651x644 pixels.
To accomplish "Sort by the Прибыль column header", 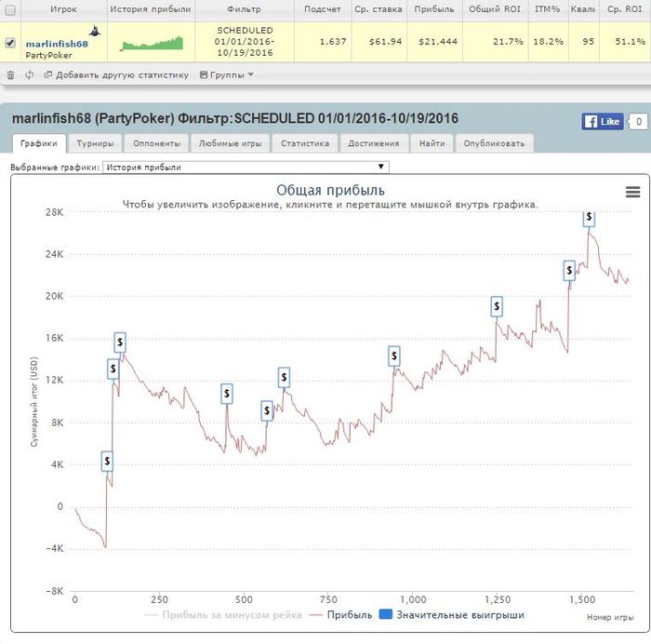I will pyautogui.click(x=434, y=9).
